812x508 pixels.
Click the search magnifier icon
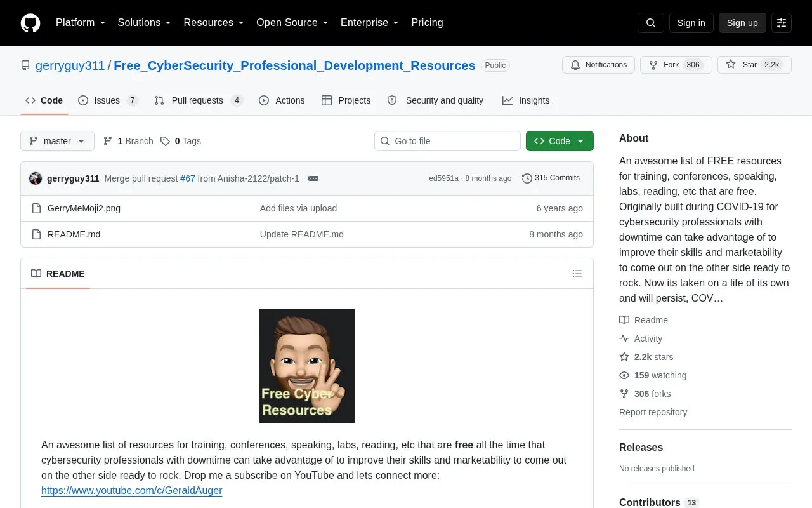point(651,23)
